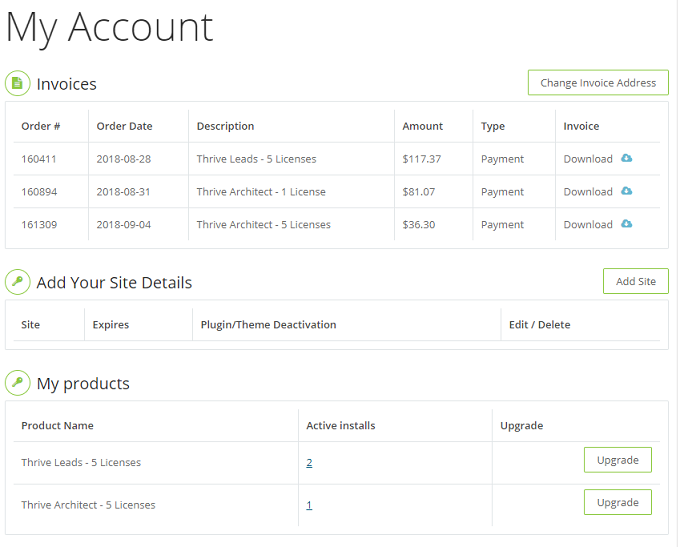Click the amount $81.07
The height and width of the screenshot is (547, 680).
[418, 192]
